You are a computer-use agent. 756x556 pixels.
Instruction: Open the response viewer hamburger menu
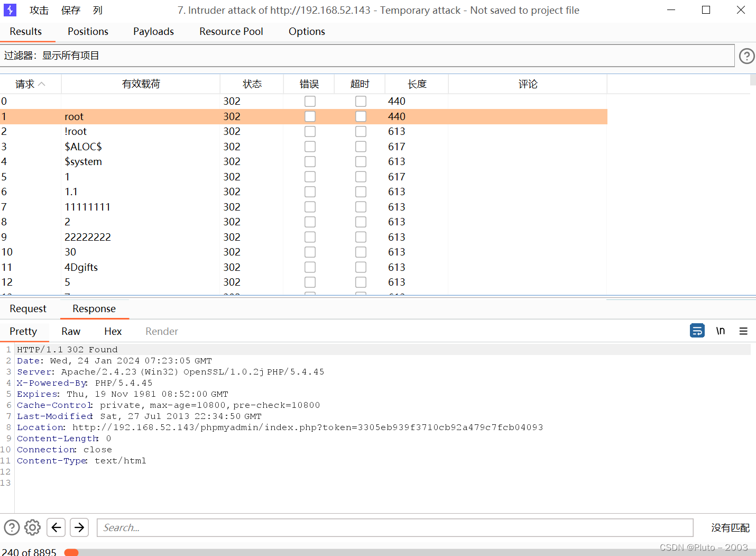(743, 331)
